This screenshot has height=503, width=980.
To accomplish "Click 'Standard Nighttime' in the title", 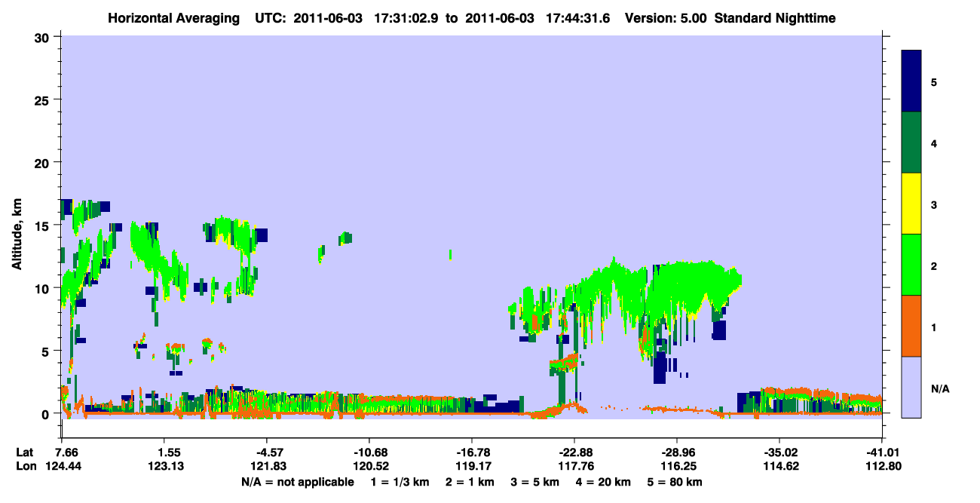I will (x=776, y=17).
